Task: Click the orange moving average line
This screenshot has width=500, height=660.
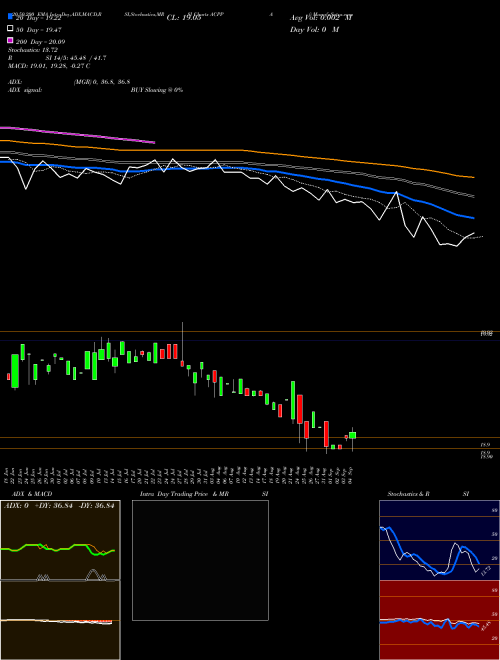Action: pyautogui.click(x=237, y=157)
